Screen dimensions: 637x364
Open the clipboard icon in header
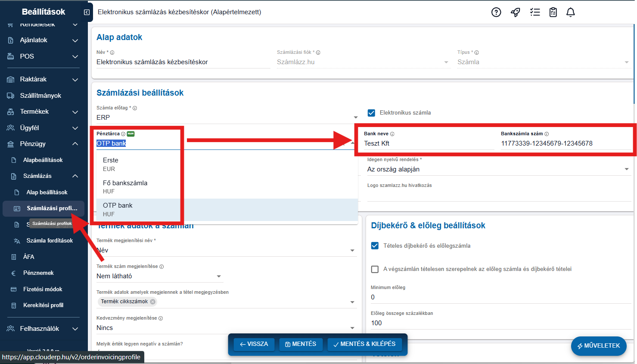click(553, 12)
